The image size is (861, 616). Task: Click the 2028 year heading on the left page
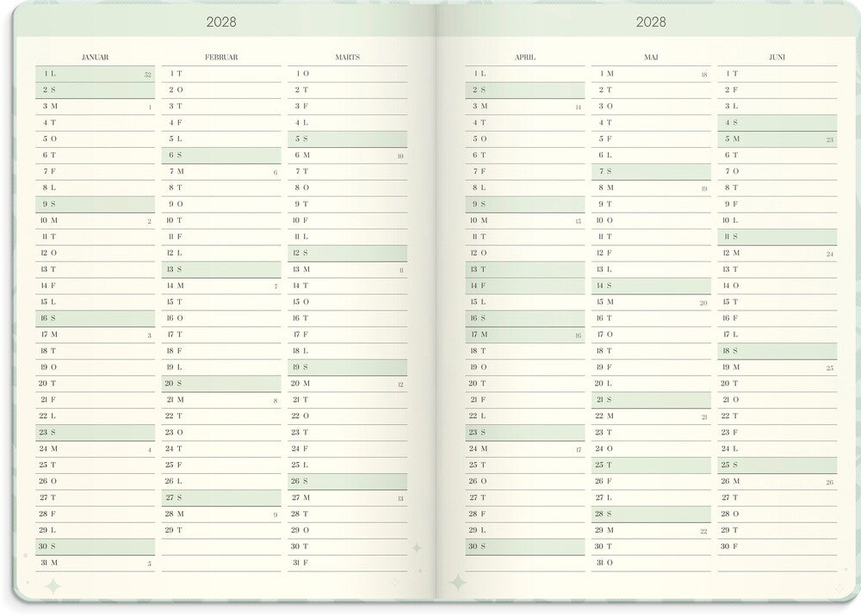point(221,22)
